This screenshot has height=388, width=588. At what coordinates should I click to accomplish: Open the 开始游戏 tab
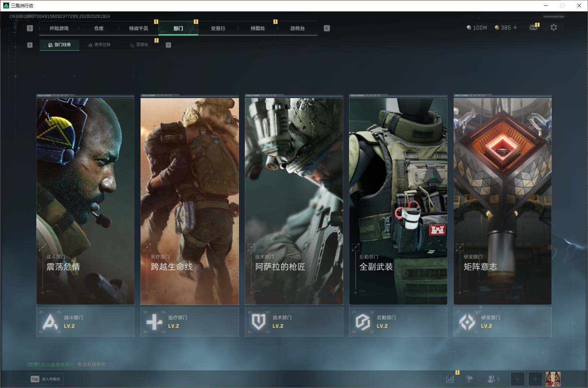(59, 28)
